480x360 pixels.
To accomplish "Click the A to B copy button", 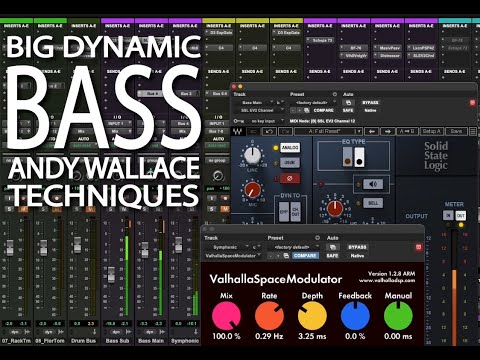I will (x=407, y=132).
